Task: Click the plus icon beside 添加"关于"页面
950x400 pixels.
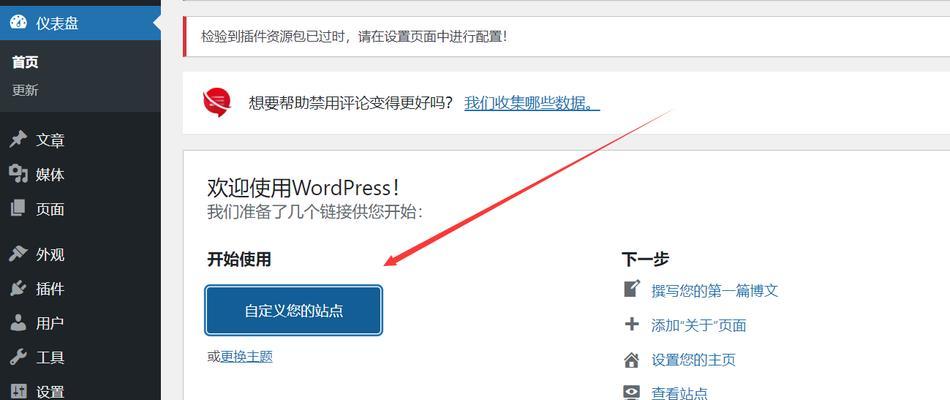Action: tap(631, 324)
